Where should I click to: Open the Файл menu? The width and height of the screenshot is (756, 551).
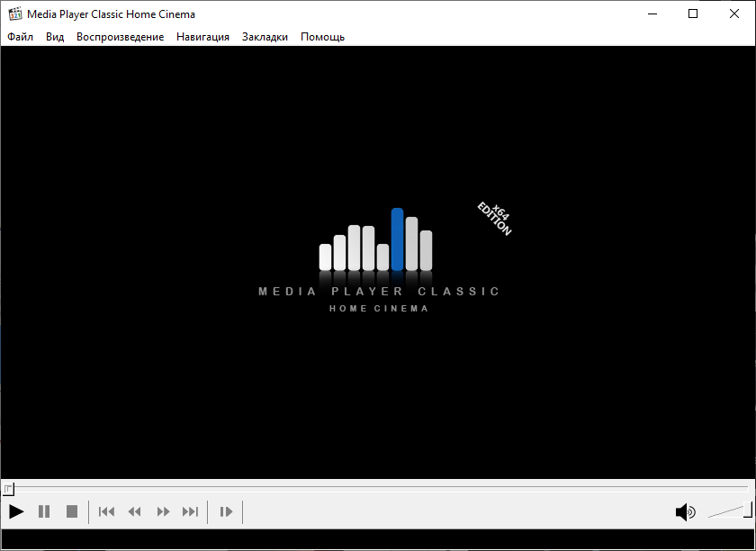(x=20, y=37)
